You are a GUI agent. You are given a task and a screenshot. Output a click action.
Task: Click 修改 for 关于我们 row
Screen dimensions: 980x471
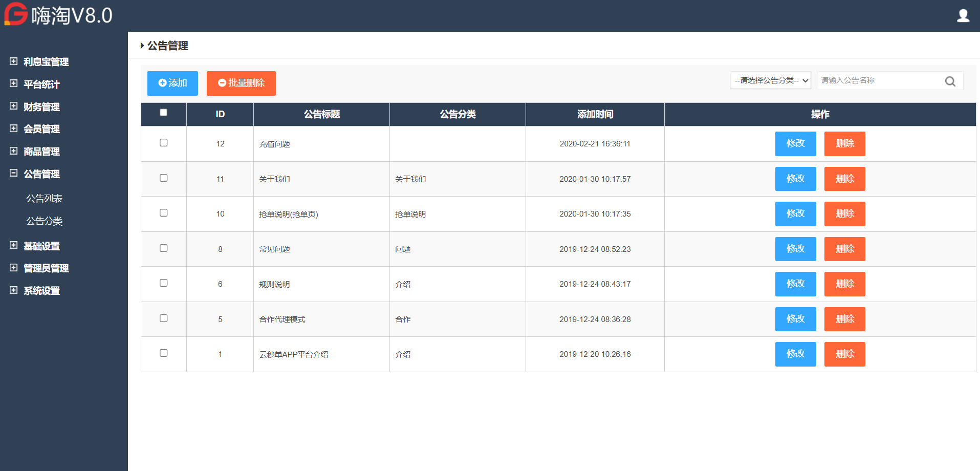[796, 179]
